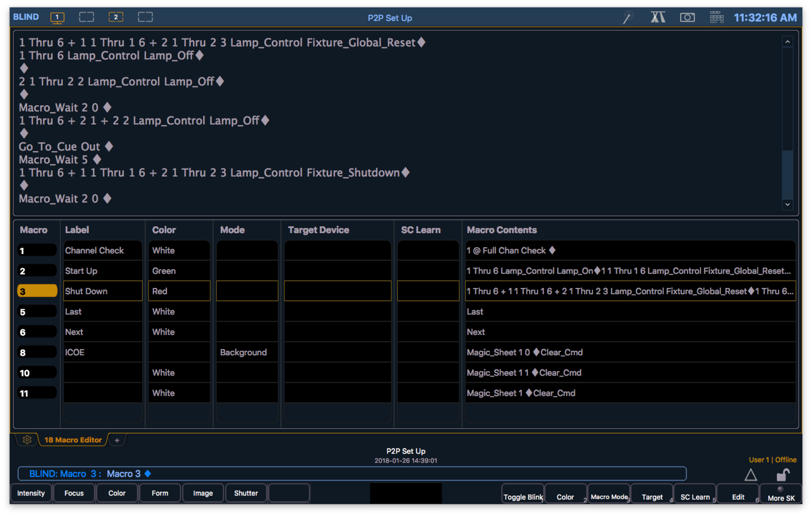Viewport: 812px width, 516px height.
Task: Click the frame 2 workspace icon
Action: point(116,17)
